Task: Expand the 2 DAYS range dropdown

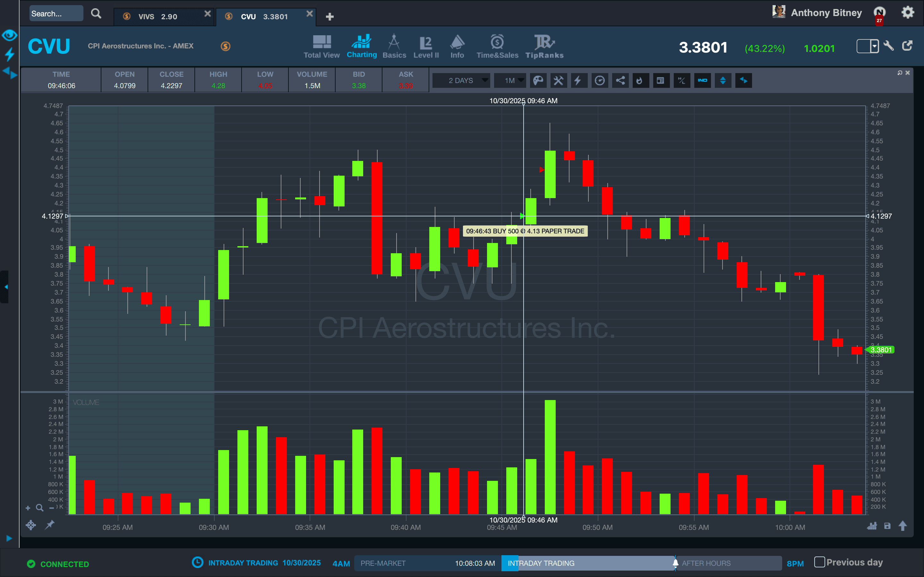Action: pyautogui.click(x=484, y=80)
